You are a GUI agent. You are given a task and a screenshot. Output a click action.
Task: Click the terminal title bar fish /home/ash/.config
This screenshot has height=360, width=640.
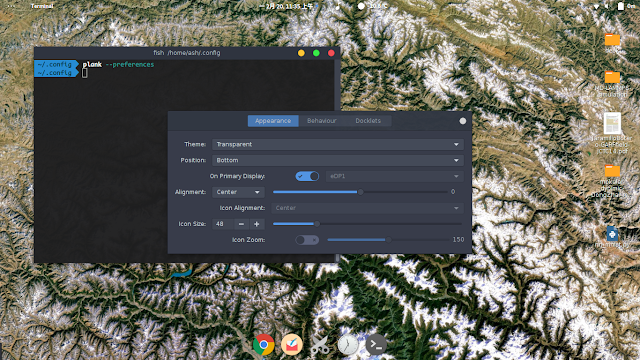pos(187,53)
